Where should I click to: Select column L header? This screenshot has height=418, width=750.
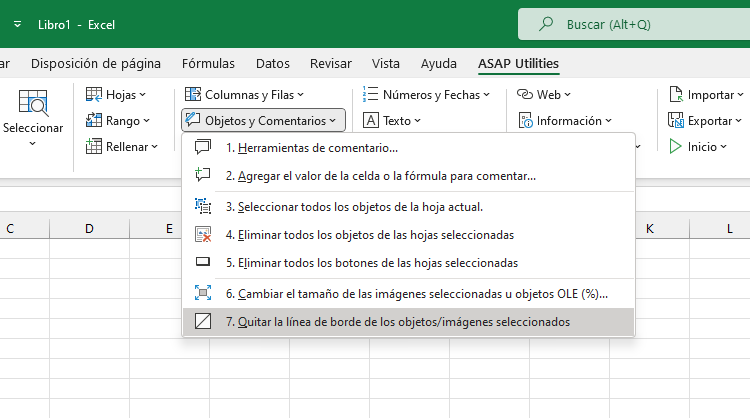pos(729,229)
